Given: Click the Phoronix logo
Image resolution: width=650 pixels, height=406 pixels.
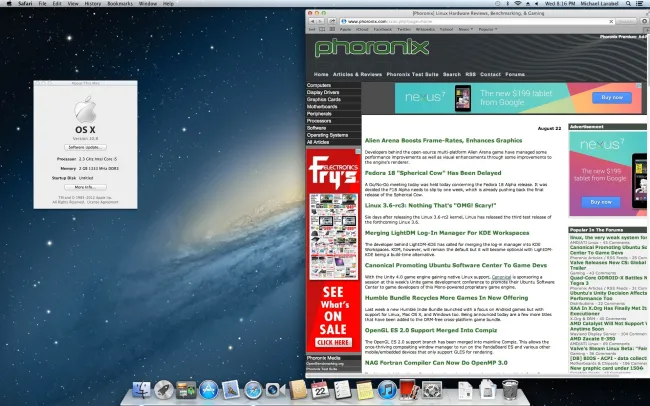Looking at the screenshot, I should pyautogui.click(x=371, y=48).
